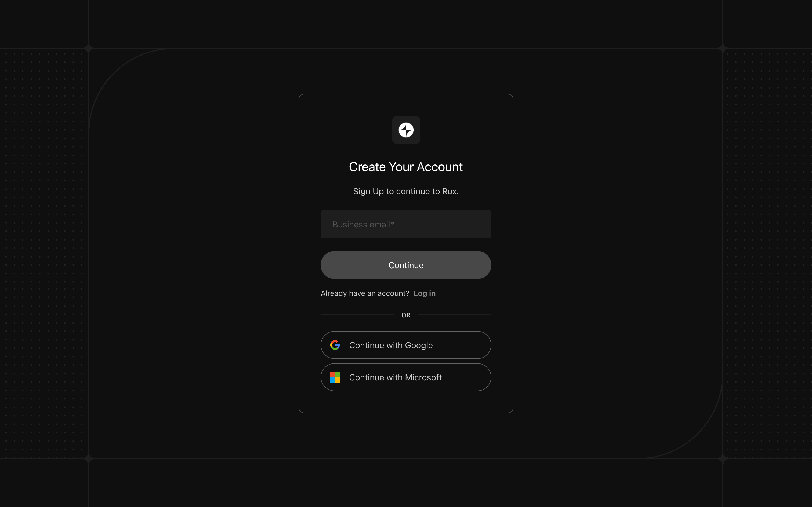The width and height of the screenshot is (812, 507).
Task: Click the Create Your Account heading
Action: [x=406, y=167]
